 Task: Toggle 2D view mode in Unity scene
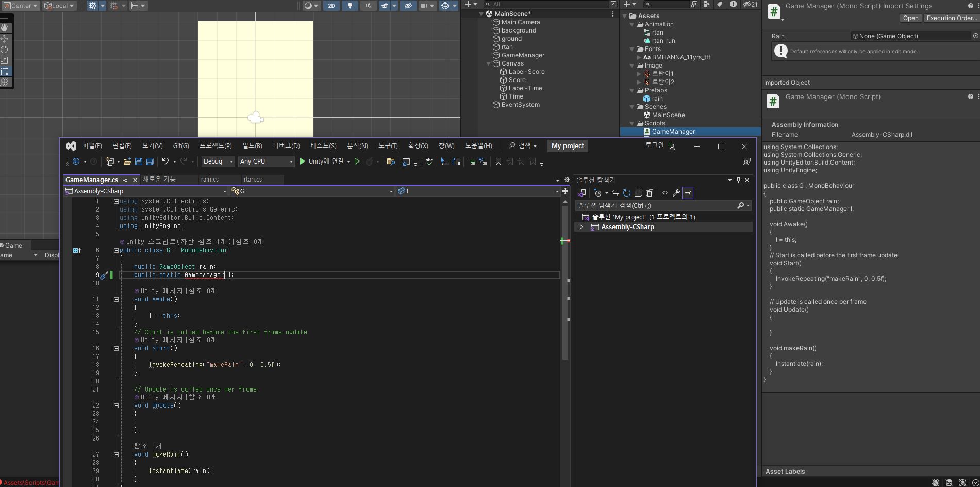[331, 6]
